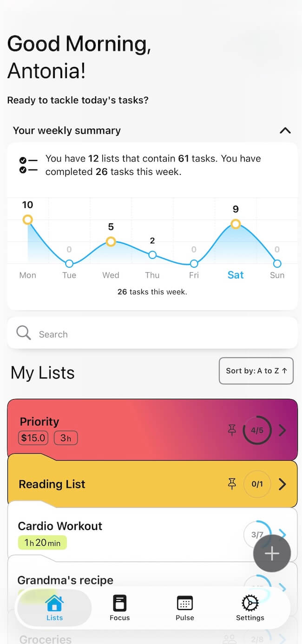Screen dimensions: 302x644
Task: Switch to the Pulse tab
Action: pyautogui.click(x=184, y=604)
